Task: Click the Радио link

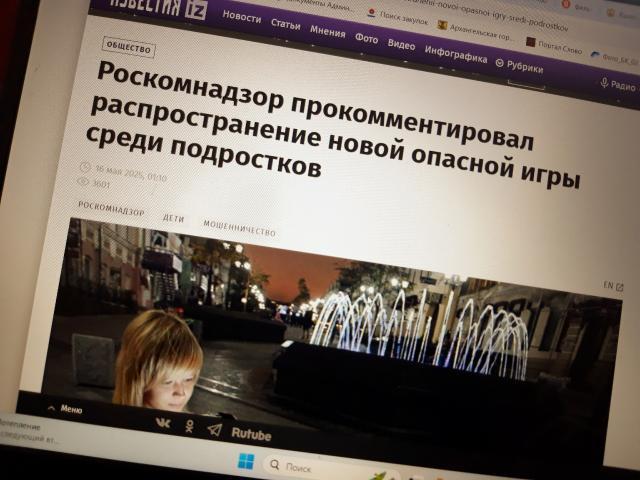Action: (x=623, y=85)
